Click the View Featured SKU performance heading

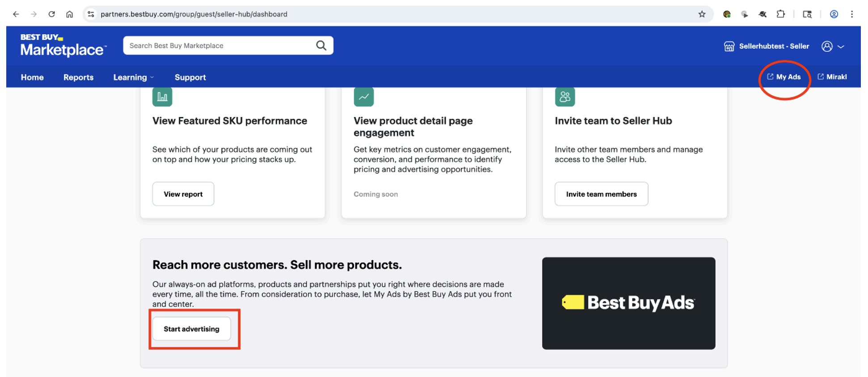230,121
